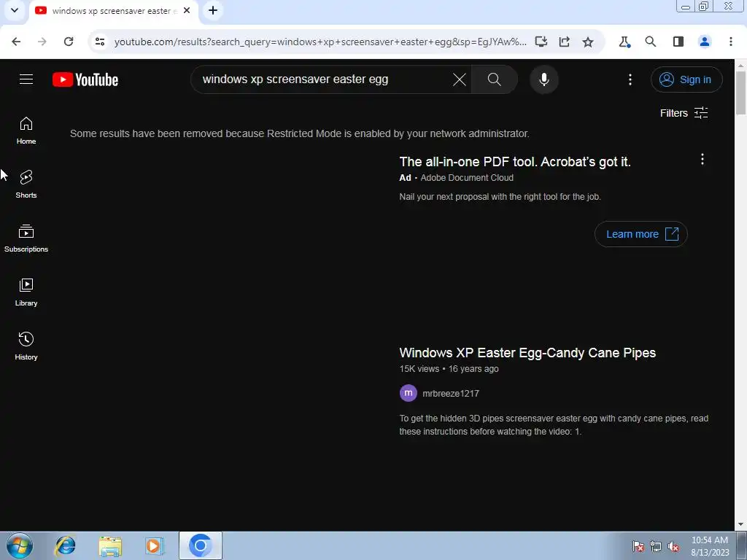The image size is (747, 560).
Task: Close the windows xp screensaver tab
Action: point(187,10)
